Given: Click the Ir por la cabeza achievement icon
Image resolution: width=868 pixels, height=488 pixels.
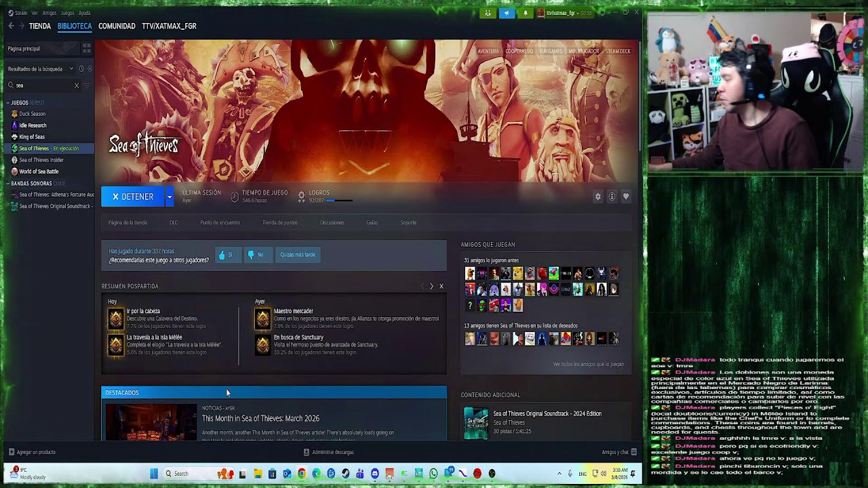Looking at the screenshot, I should [116, 318].
